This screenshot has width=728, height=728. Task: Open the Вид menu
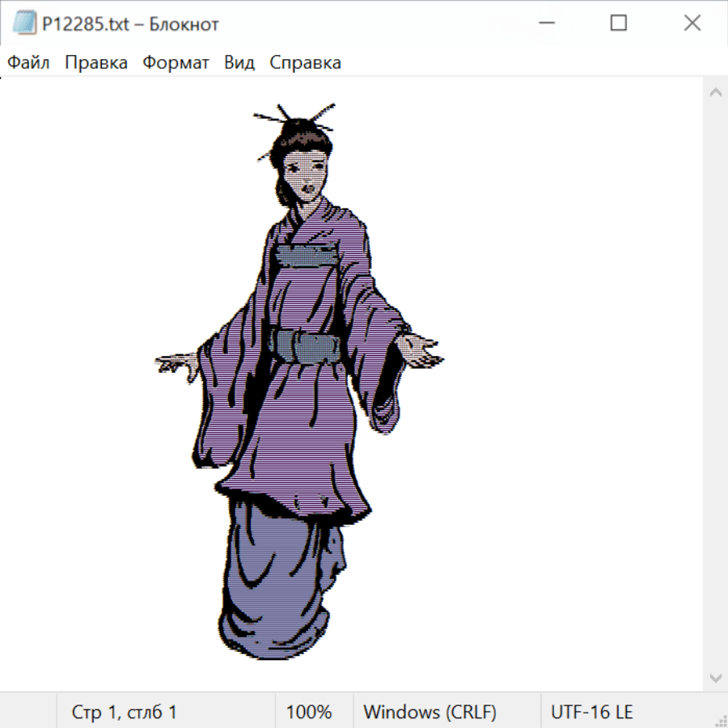click(239, 63)
